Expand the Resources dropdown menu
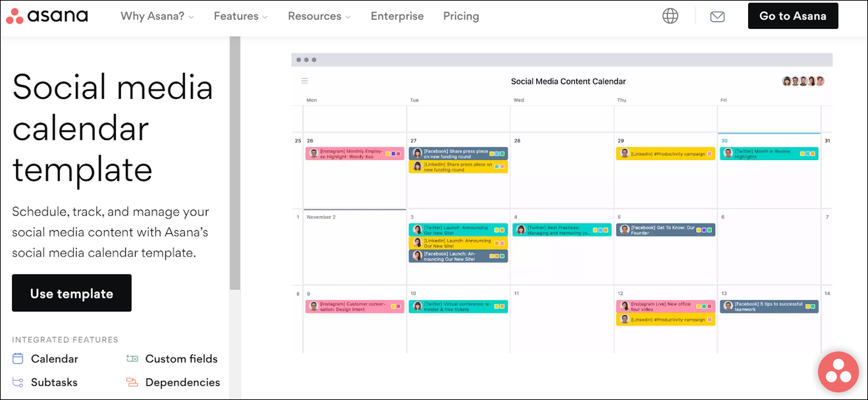This screenshot has width=868, height=400. click(x=319, y=16)
